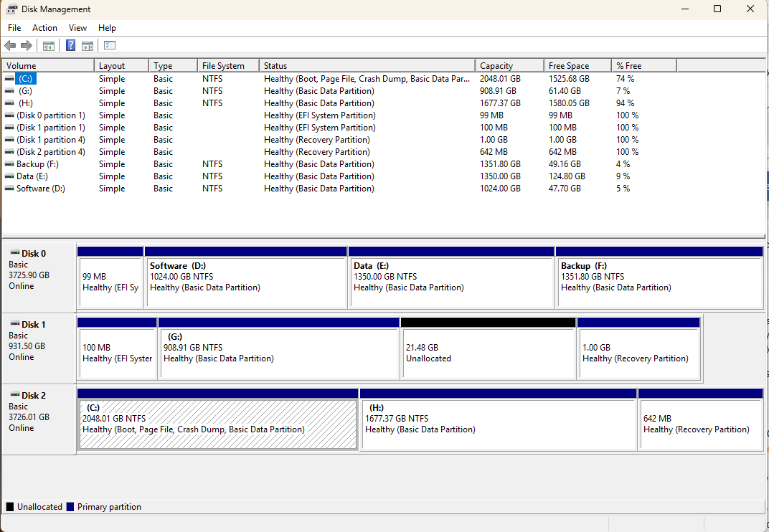Select Data (E:) partition block on Disk 0
Screen dimensions: 769x532
pyautogui.click(x=451, y=277)
